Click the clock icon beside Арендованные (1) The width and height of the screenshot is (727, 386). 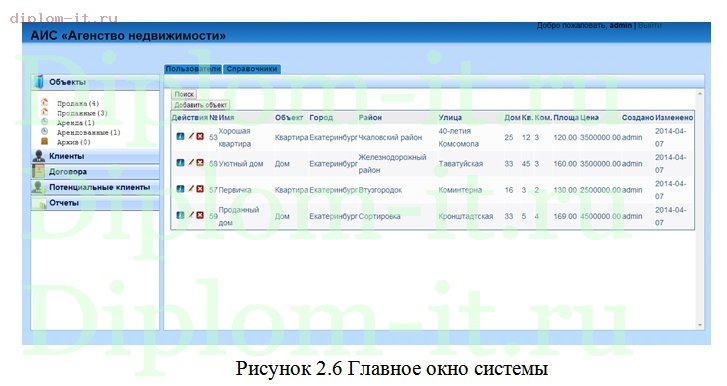[45, 132]
